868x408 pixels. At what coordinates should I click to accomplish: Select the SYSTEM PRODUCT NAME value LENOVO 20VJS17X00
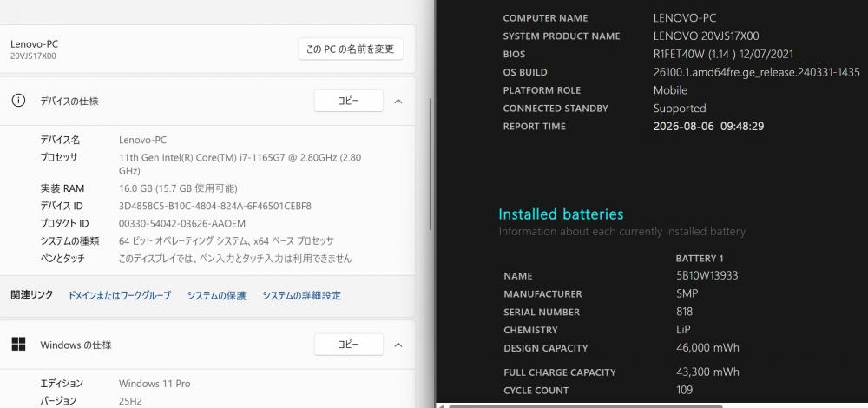point(707,36)
